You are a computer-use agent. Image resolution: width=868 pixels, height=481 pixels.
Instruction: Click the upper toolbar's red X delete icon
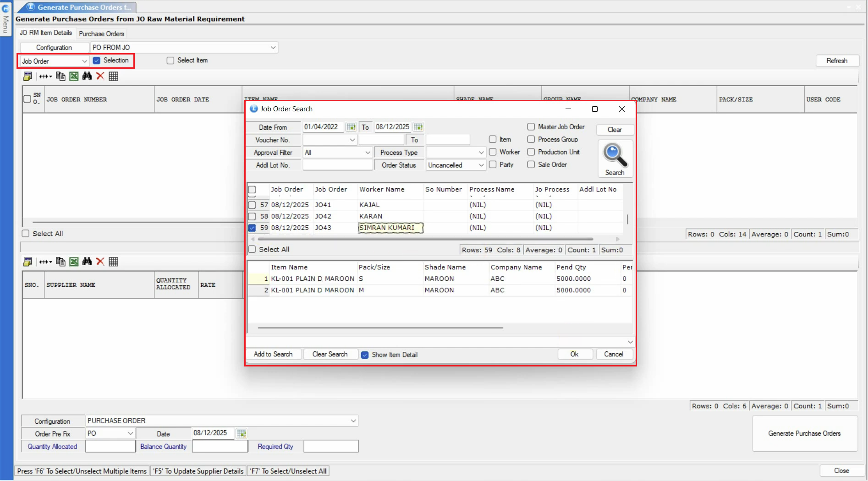pyautogui.click(x=100, y=76)
